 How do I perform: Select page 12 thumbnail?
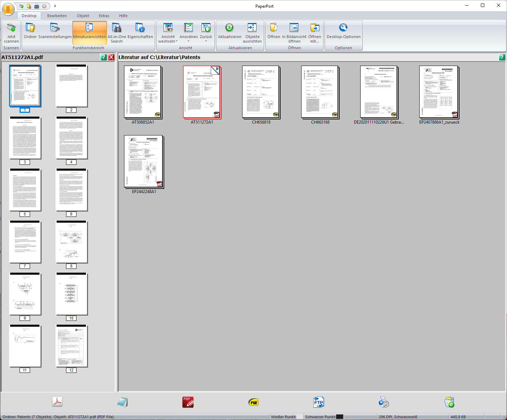point(71,346)
